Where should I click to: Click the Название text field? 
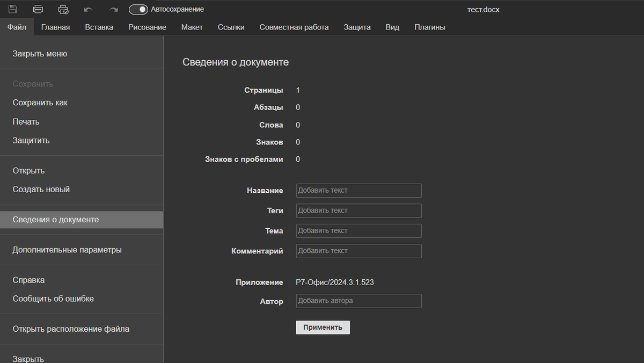click(358, 191)
